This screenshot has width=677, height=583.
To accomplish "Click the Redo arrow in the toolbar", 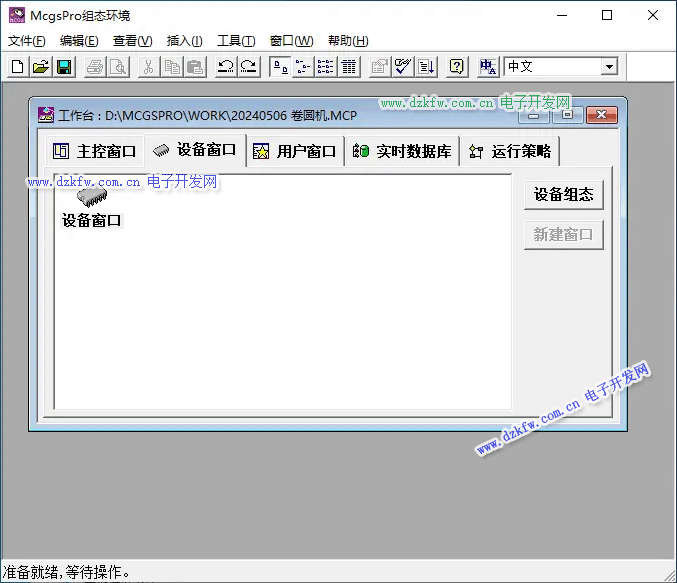I will [x=248, y=67].
